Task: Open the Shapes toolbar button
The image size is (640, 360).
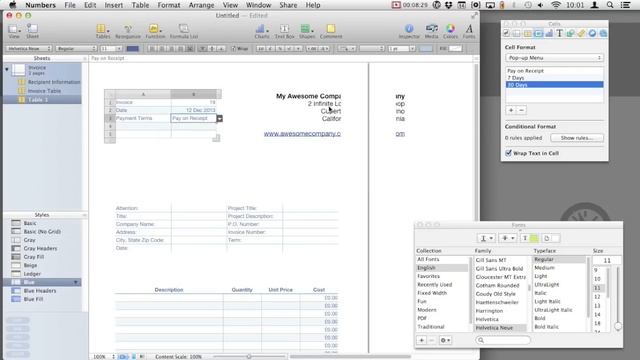Action: (x=307, y=31)
